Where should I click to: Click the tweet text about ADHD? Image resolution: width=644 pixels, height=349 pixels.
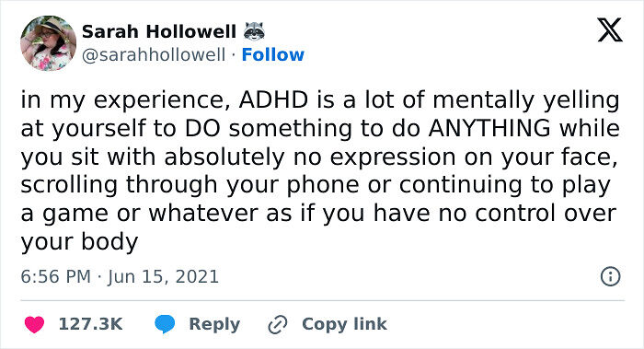tap(320, 170)
